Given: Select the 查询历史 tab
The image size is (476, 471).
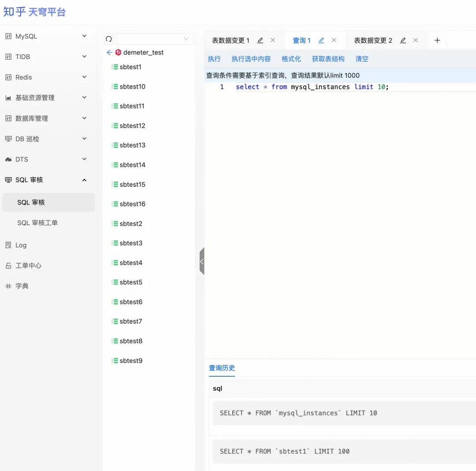Looking at the screenshot, I should pos(222,369).
